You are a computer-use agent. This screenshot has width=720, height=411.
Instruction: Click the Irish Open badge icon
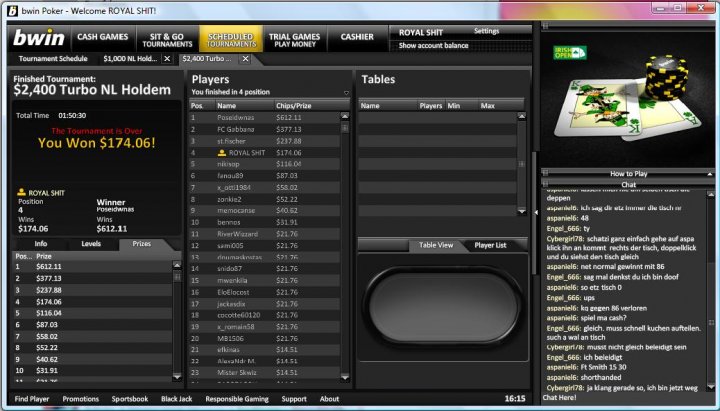point(569,52)
